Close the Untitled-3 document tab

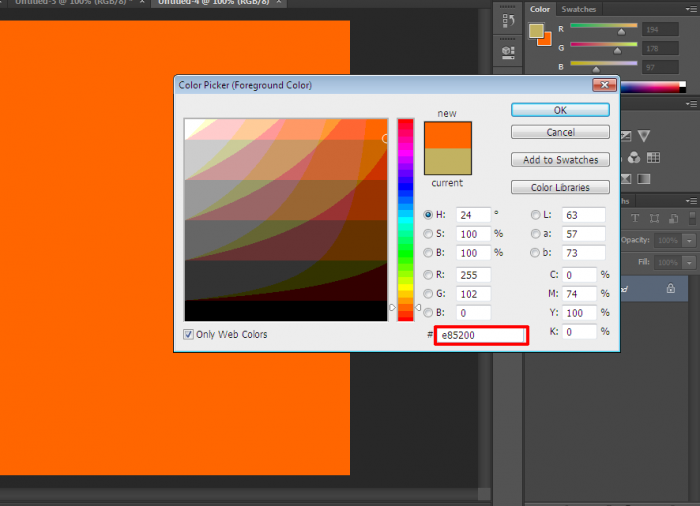tap(142, 2)
